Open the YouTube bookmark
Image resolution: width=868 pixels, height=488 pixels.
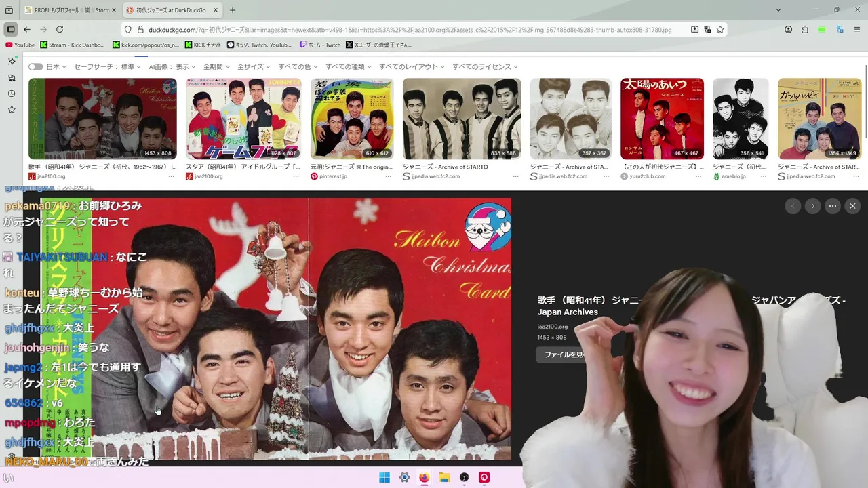coord(20,45)
